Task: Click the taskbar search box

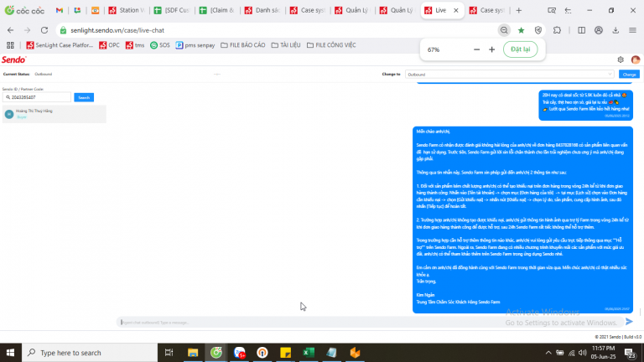Action: (x=90, y=353)
